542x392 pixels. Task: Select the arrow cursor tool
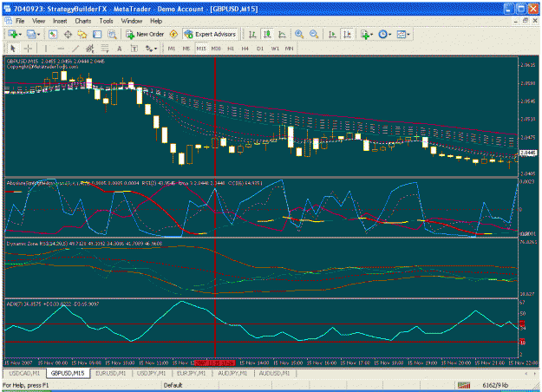13,49
